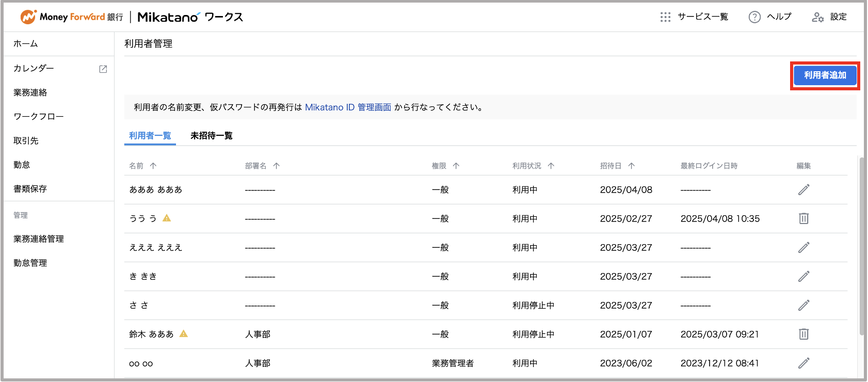Viewport: 868px width, 382px height.
Task: Edit user き きき with pencil icon
Action: [803, 276]
